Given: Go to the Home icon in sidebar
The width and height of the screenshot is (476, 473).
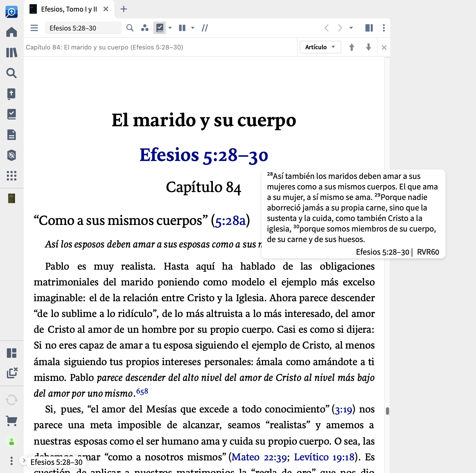Looking at the screenshot, I should click(x=12, y=32).
